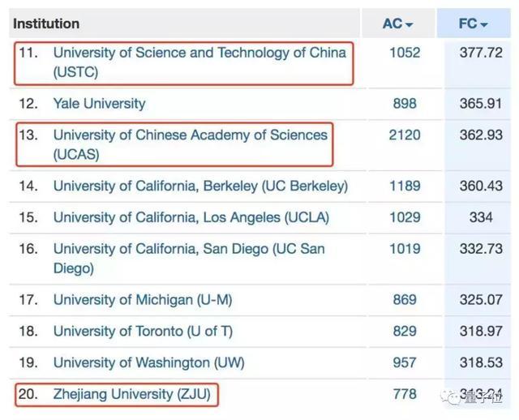Click the FC sort arrow icon

484,25
